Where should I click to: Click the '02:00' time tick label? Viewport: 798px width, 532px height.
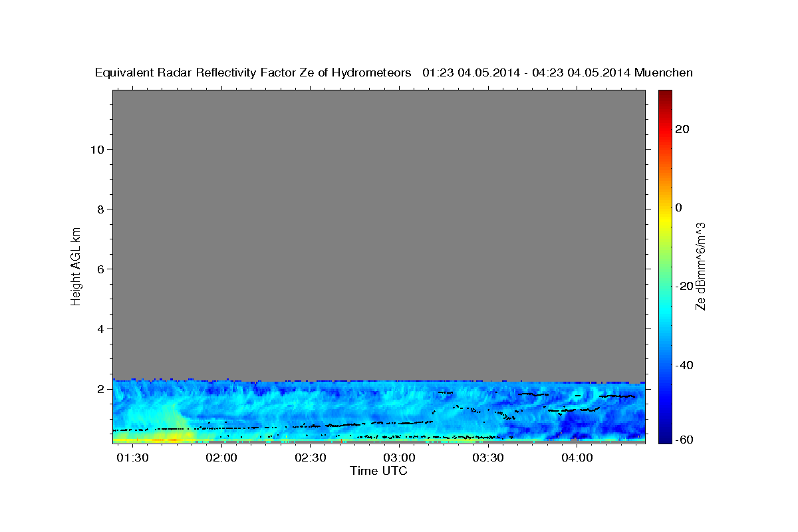[220, 458]
